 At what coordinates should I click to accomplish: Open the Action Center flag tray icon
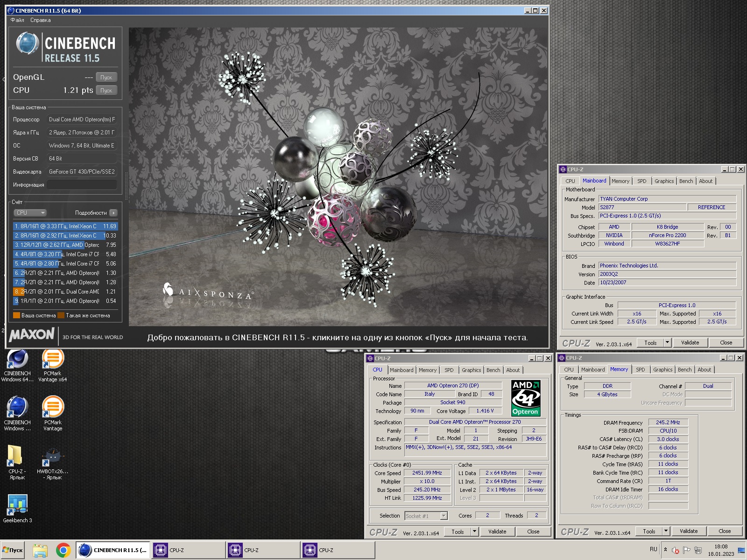click(686, 550)
